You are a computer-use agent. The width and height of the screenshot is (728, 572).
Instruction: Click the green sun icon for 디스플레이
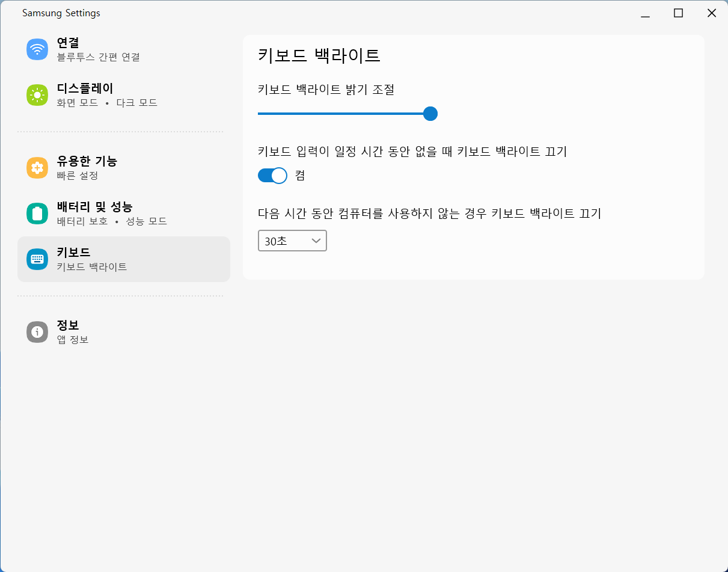(37, 95)
